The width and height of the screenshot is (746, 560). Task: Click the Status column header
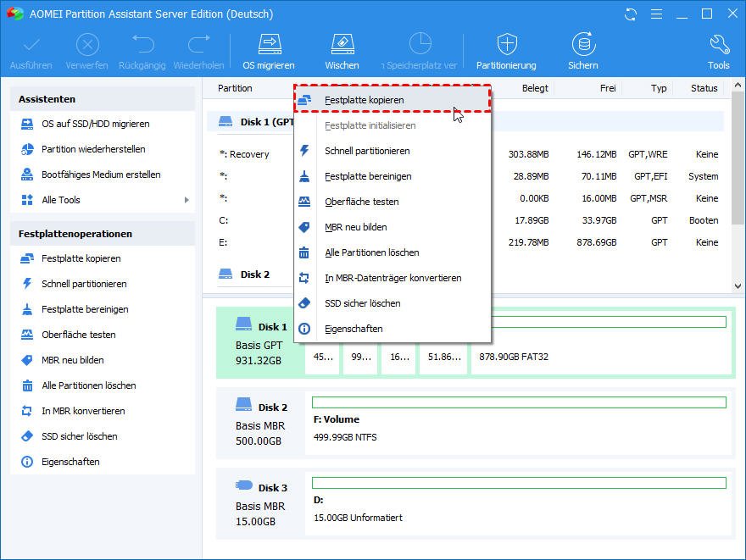[x=704, y=88]
